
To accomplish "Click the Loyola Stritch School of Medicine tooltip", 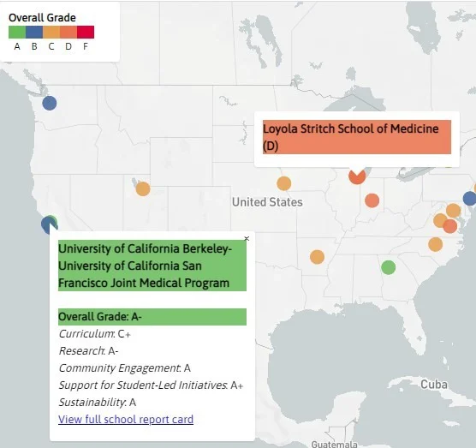I will [357, 137].
